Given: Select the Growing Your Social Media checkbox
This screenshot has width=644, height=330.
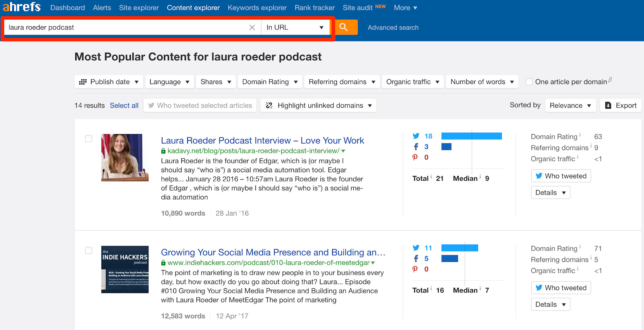Looking at the screenshot, I should tap(89, 250).
